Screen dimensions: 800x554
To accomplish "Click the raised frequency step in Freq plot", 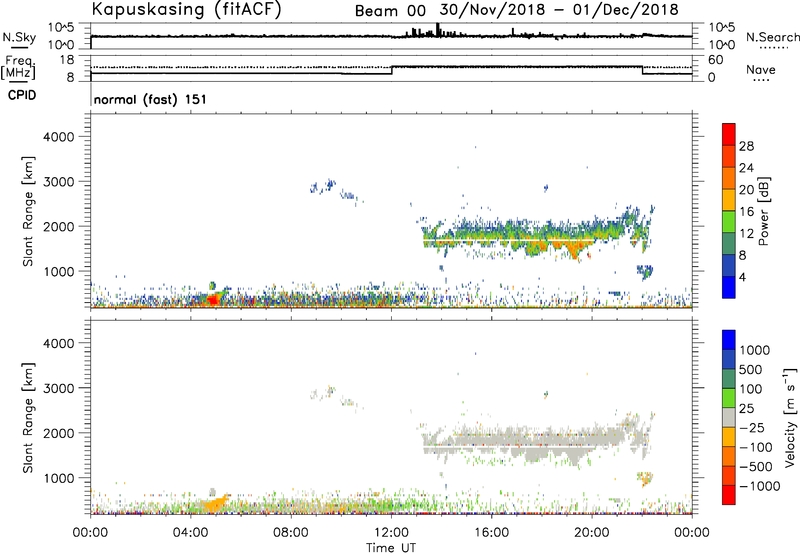I will tap(517, 67).
